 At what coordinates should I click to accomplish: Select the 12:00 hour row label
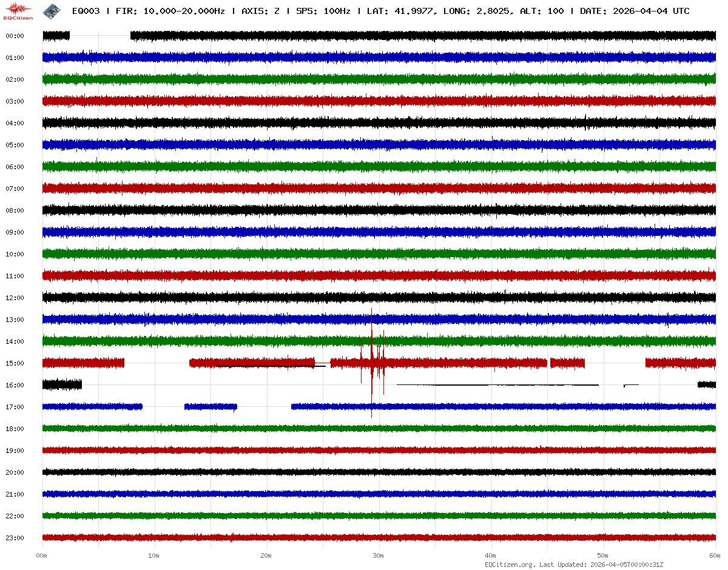click(x=15, y=298)
